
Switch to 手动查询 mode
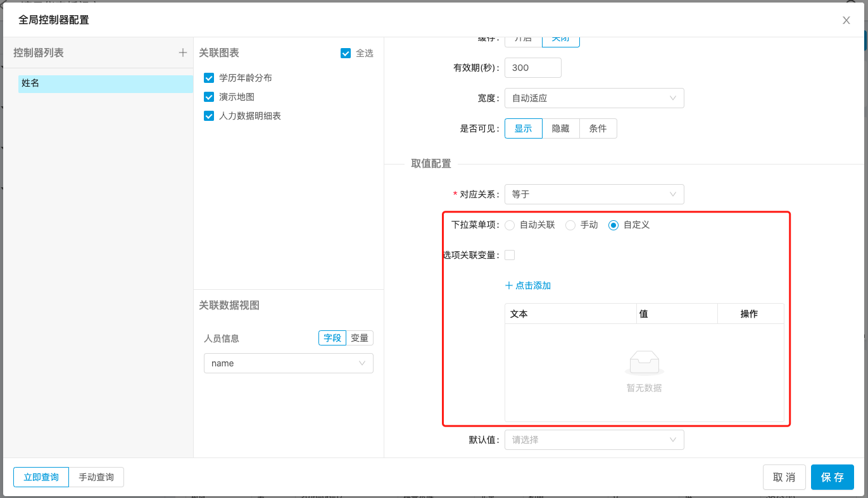[96, 477]
